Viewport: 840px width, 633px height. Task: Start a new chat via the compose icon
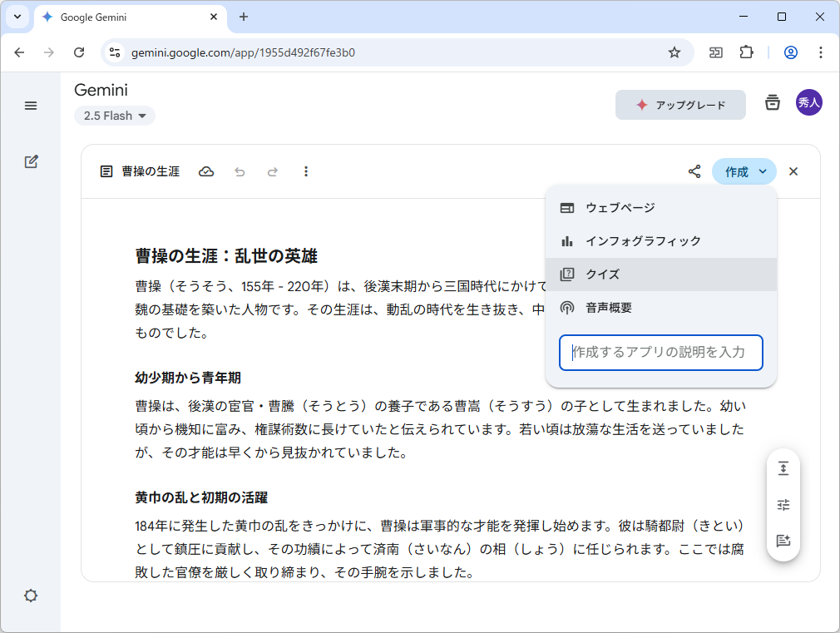pyautogui.click(x=31, y=161)
